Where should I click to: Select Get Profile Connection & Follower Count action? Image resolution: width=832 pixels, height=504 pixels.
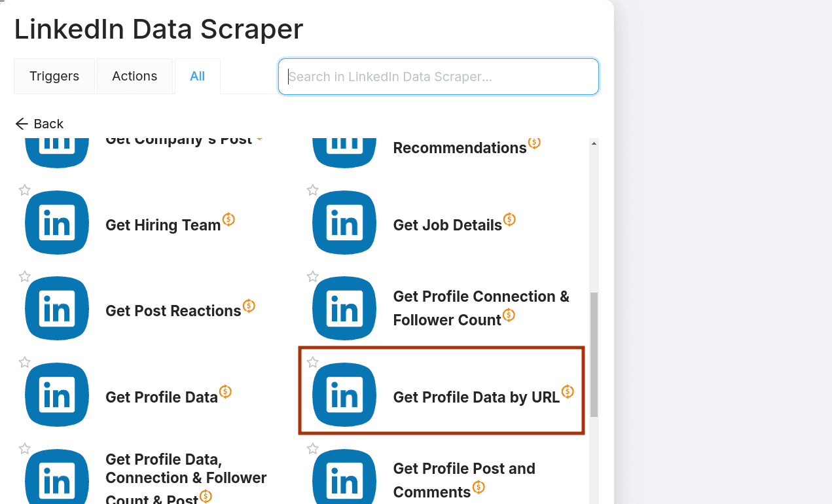(481, 308)
